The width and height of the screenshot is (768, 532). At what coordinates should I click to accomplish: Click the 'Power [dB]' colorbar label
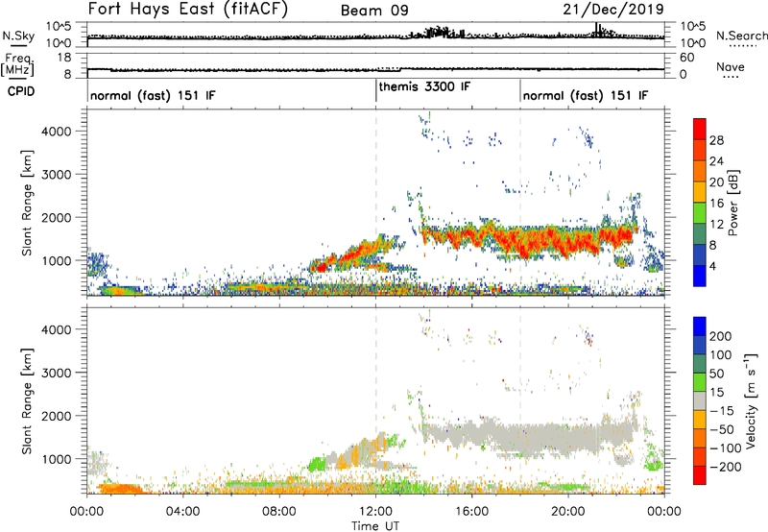pyautogui.click(x=732, y=203)
